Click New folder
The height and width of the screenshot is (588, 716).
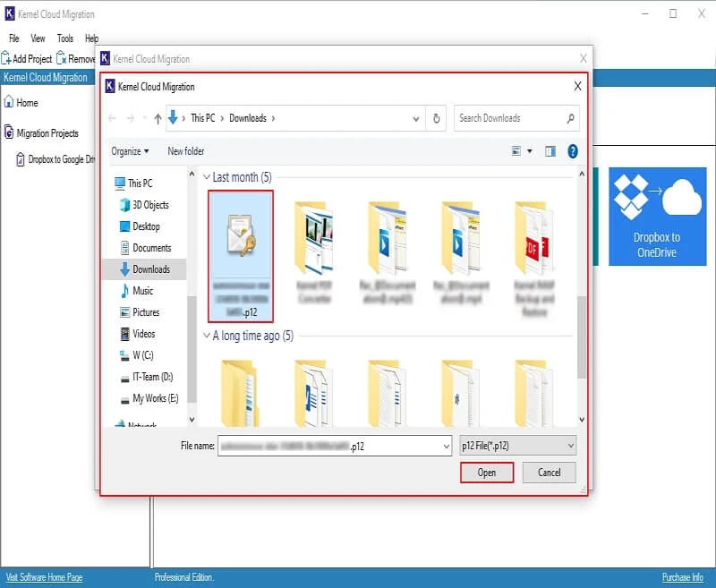186,151
